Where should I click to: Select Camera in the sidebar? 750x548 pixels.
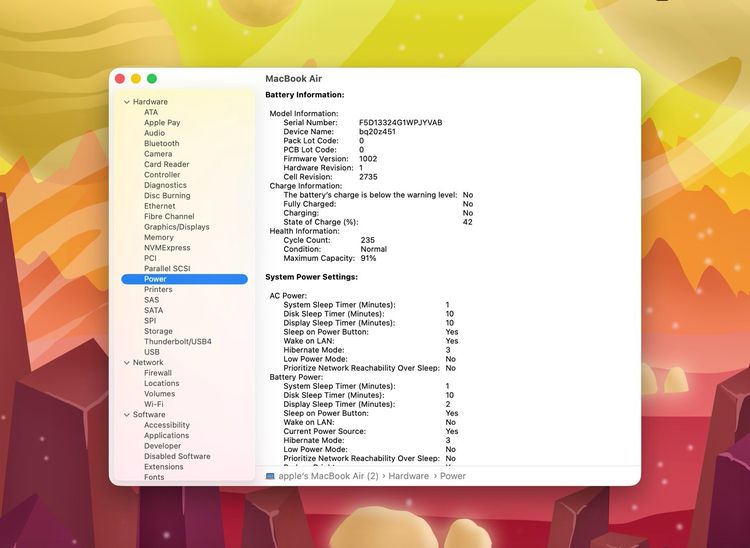pyautogui.click(x=158, y=154)
